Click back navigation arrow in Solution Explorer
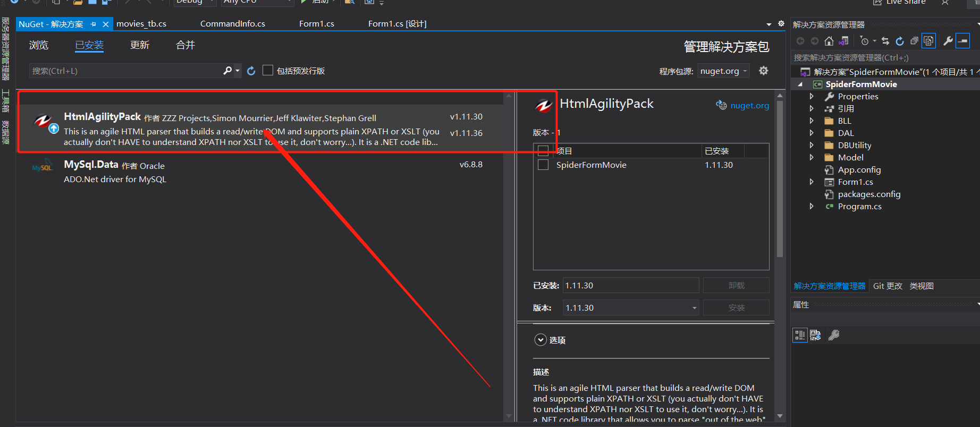This screenshot has width=980, height=427. (800, 41)
